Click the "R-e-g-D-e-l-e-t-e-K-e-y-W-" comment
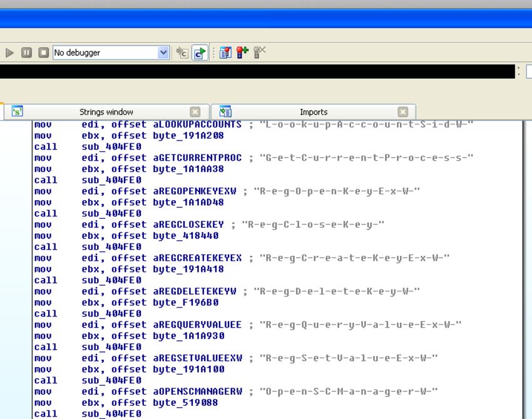Image resolution: width=532 pixels, height=419 pixels. click(337, 291)
